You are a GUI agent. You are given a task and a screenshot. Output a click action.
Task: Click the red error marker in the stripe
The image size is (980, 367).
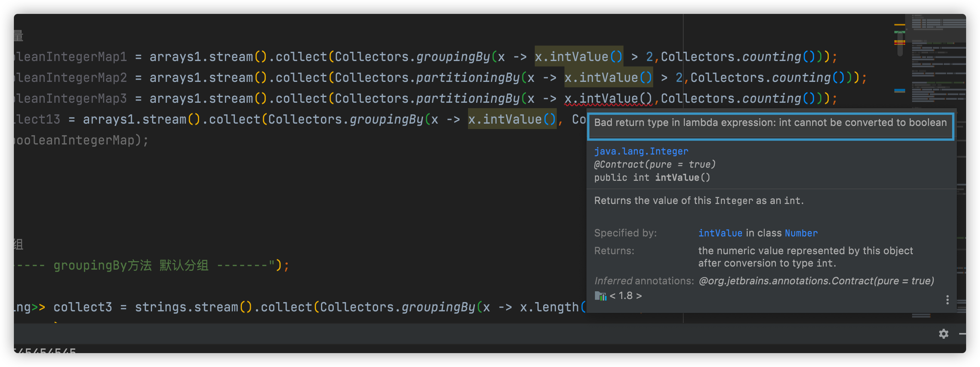coord(900,43)
